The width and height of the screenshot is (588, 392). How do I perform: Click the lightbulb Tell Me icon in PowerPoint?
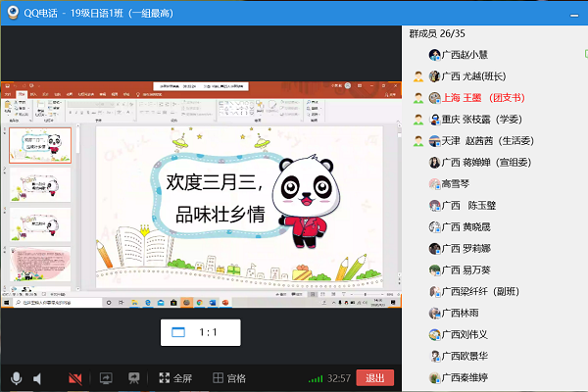[x=137, y=94]
